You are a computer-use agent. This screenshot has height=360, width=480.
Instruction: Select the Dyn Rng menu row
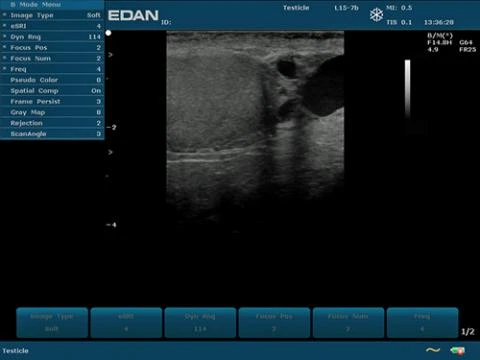click(52, 37)
